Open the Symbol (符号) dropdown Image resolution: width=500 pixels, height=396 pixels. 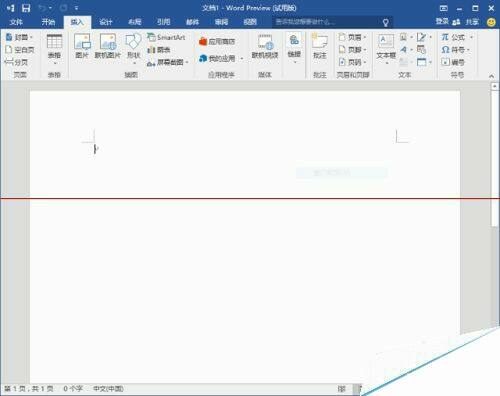click(x=455, y=50)
